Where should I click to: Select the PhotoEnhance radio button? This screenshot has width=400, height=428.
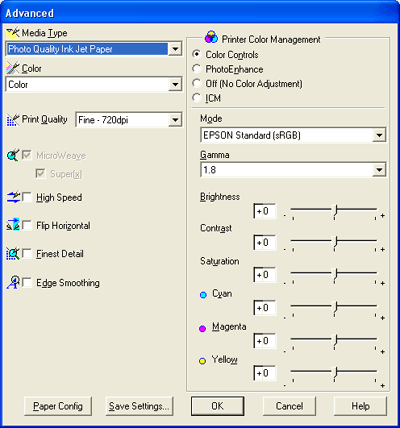click(197, 69)
